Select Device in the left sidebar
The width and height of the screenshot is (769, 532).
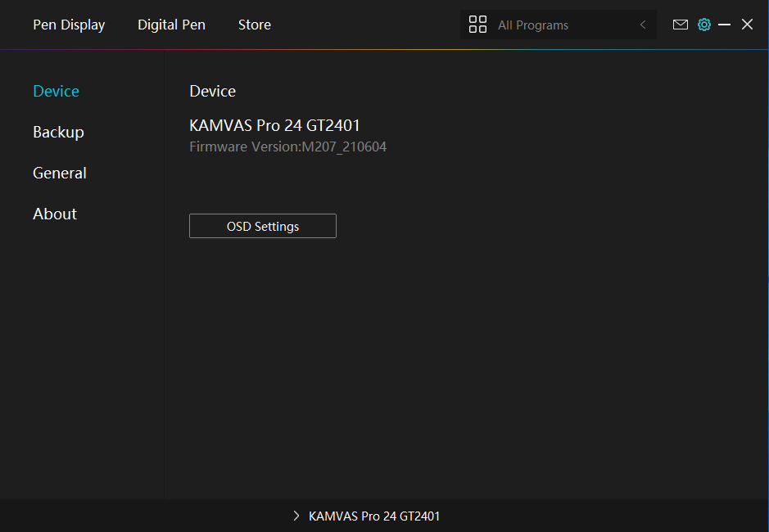(56, 91)
